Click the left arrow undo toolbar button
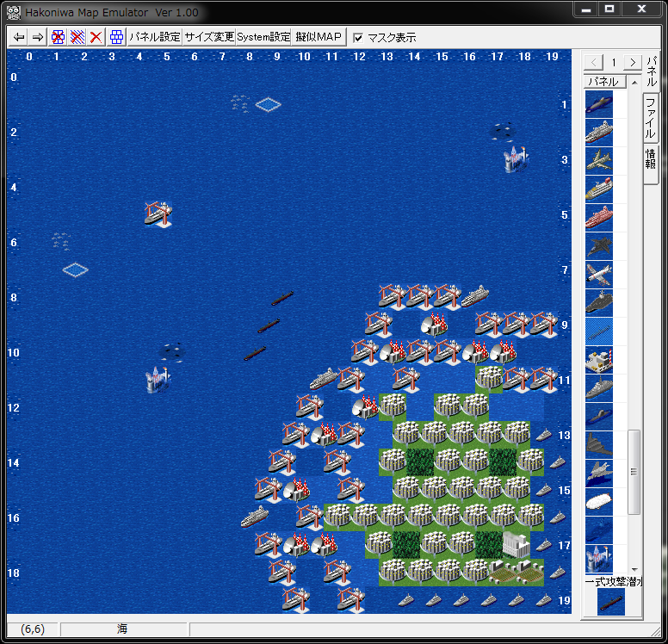 pyautogui.click(x=18, y=38)
